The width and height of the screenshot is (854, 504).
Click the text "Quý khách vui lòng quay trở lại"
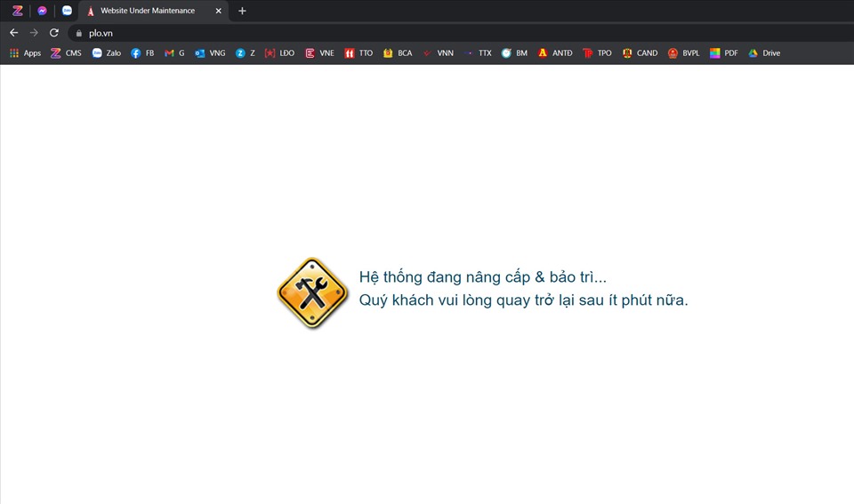point(467,300)
